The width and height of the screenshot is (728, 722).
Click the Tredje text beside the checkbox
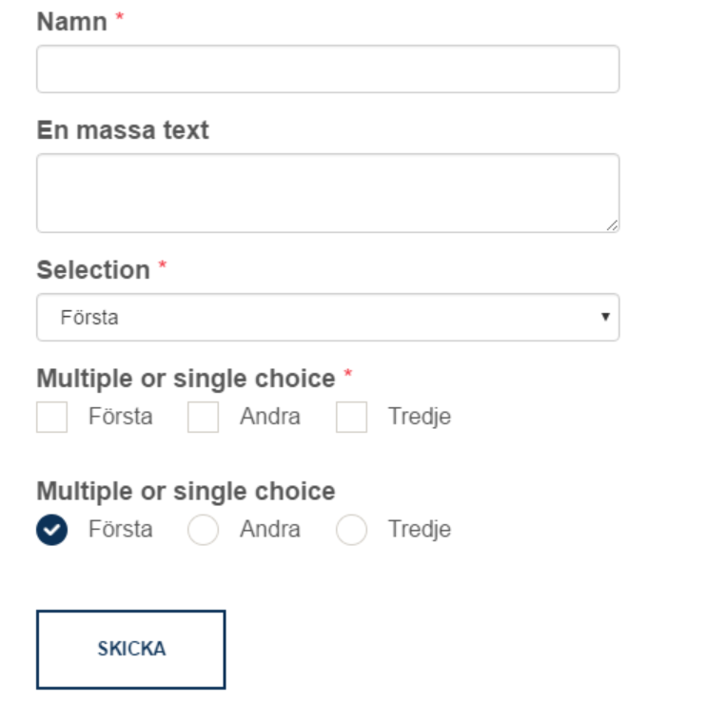pyautogui.click(x=419, y=417)
